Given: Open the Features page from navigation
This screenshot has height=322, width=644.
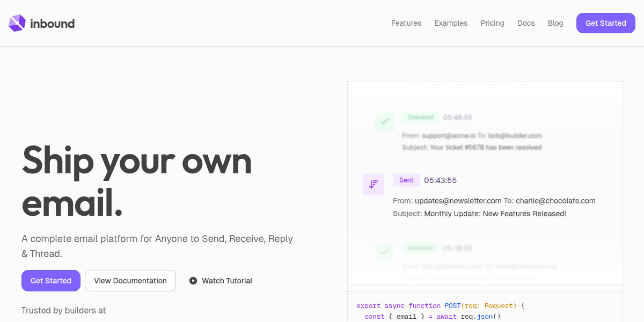Looking at the screenshot, I should [x=406, y=23].
